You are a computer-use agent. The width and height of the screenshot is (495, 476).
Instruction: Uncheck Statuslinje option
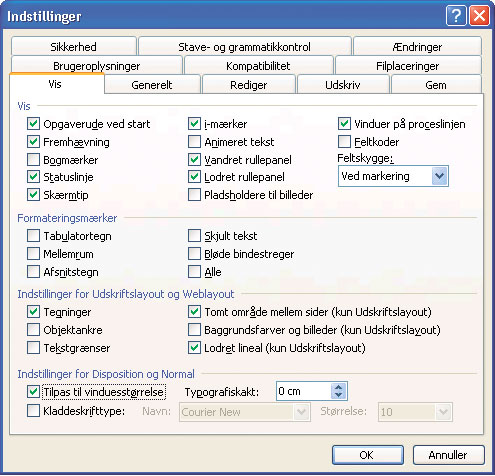pyautogui.click(x=33, y=177)
